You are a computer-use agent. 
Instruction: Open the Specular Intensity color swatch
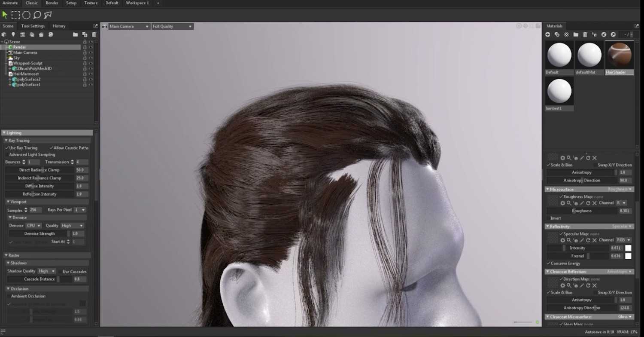click(x=628, y=248)
